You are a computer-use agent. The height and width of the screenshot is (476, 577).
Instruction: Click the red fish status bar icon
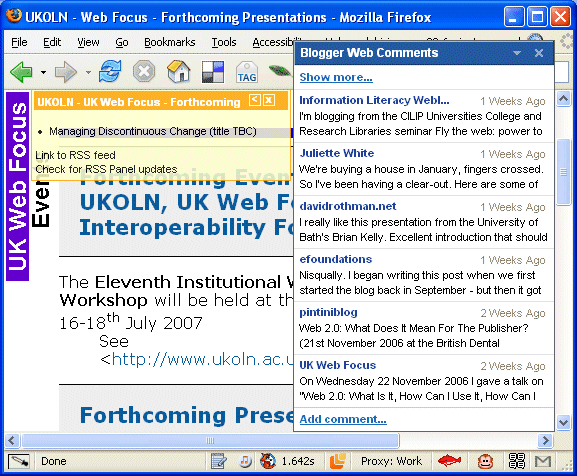pyautogui.click(x=449, y=461)
